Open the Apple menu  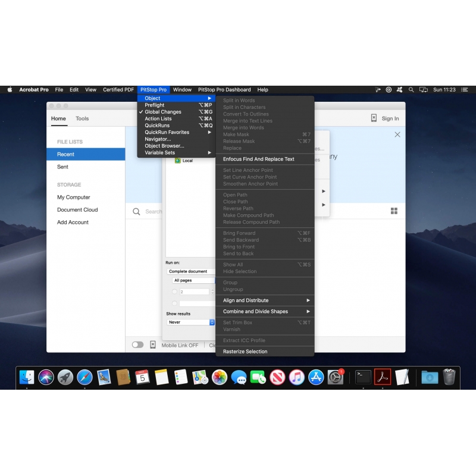(10, 90)
